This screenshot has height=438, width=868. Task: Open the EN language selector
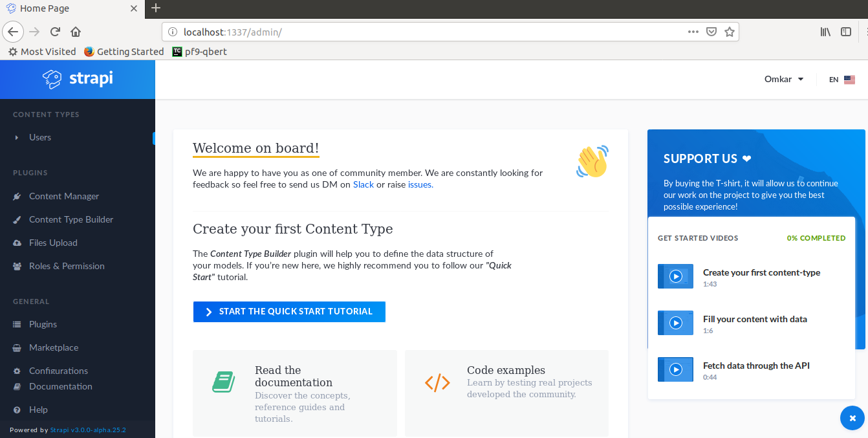pyautogui.click(x=842, y=79)
